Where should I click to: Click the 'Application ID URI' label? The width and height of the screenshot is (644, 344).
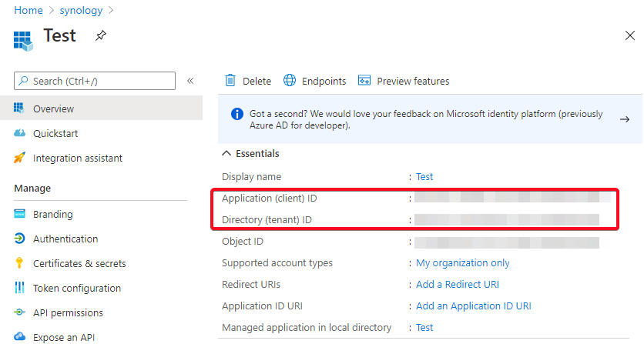pyautogui.click(x=262, y=306)
